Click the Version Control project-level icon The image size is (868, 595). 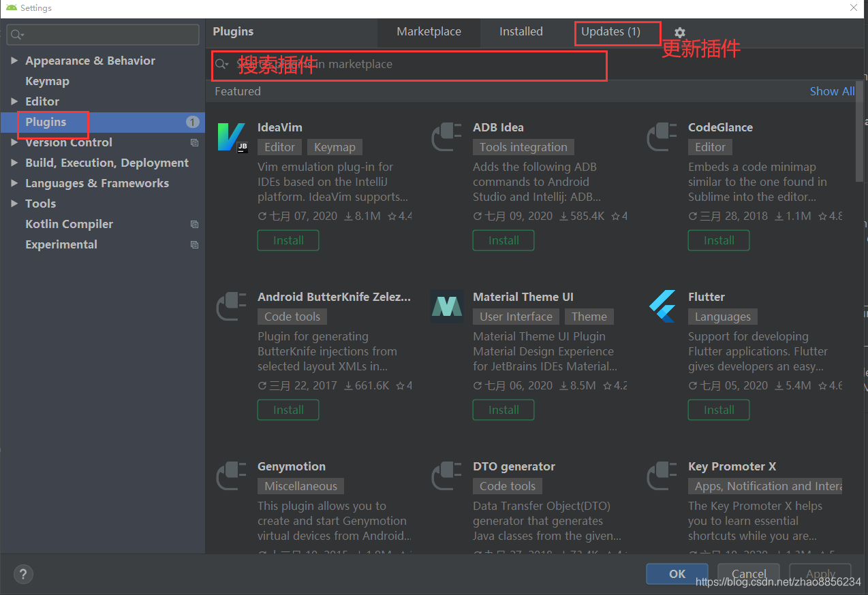click(x=194, y=142)
